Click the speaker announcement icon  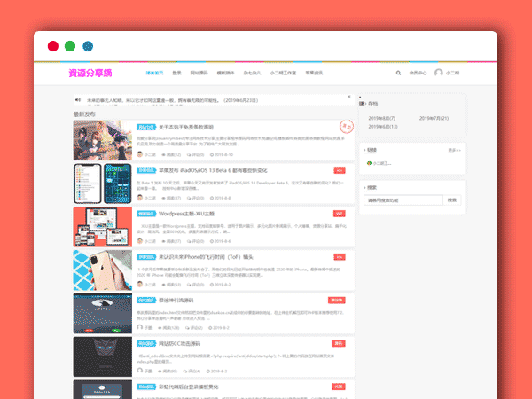[78, 100]
